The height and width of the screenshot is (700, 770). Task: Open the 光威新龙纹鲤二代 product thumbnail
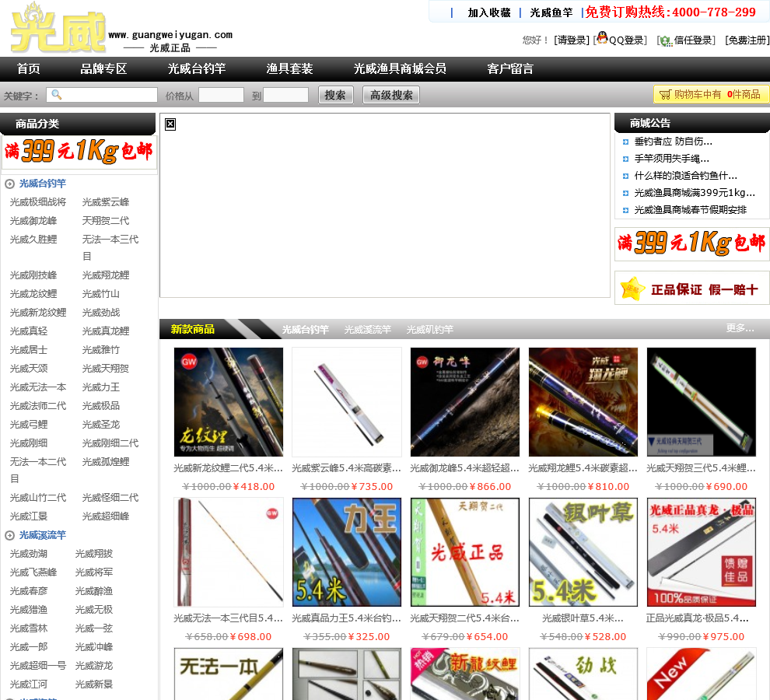pyautogui.click(x=229, y=402)
